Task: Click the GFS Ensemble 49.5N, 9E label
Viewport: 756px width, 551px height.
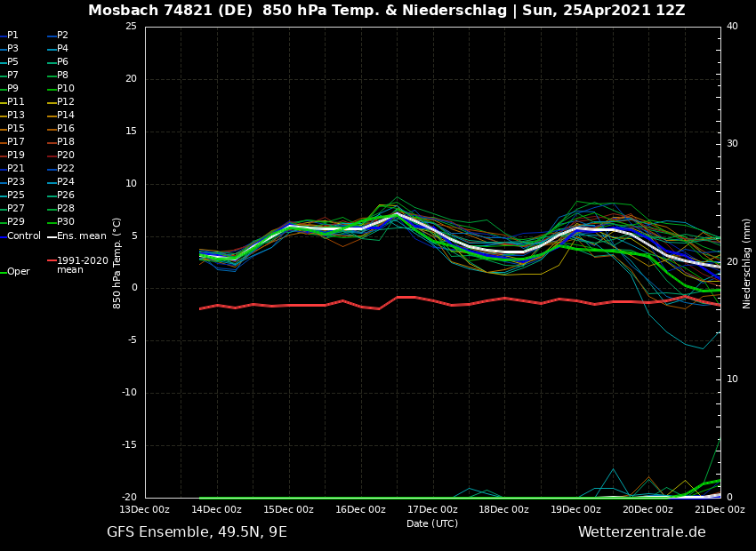Action: (197, 532)
